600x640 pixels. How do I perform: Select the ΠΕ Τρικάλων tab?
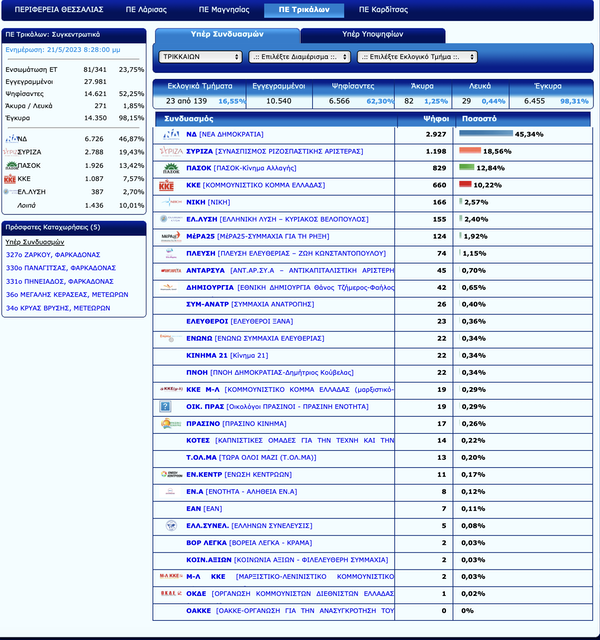(304, 10)
